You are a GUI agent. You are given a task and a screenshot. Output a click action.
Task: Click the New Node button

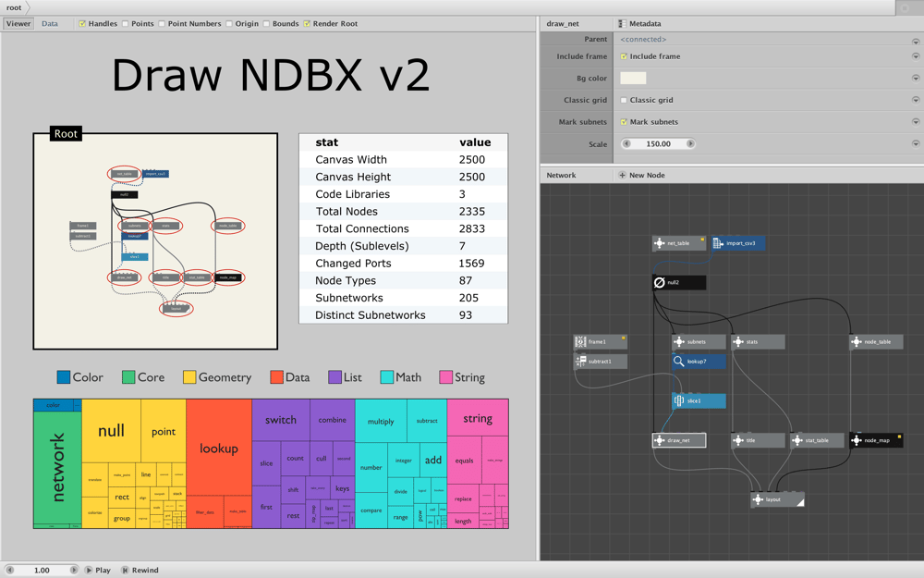point(641,175)
